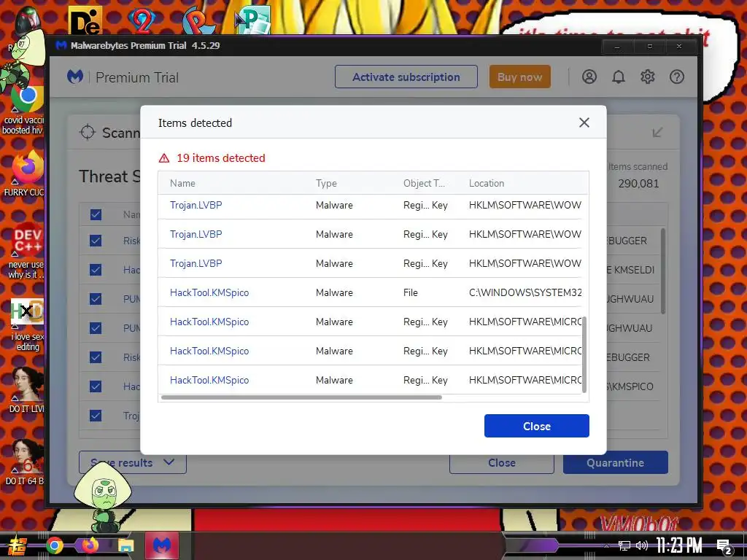Click the scanner crosshair icon
This screenshot has height=560, width=747.
tap(88, 133)
